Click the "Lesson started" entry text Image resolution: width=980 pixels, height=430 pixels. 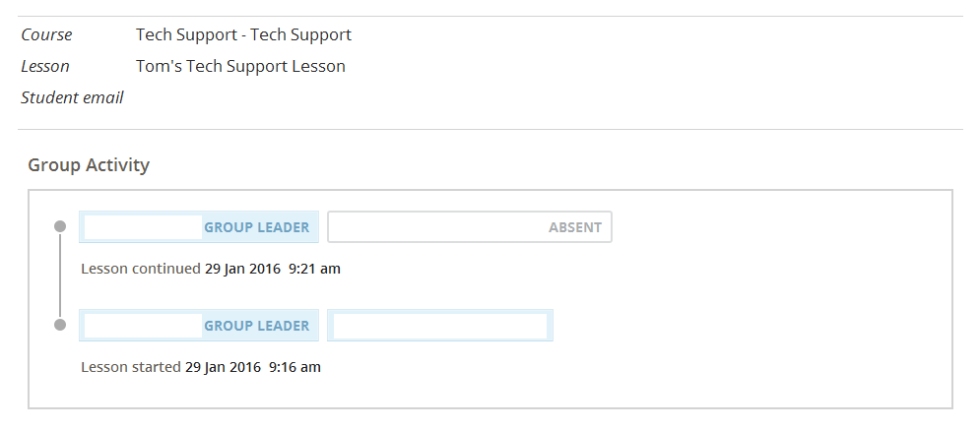(x=131, y=367)
